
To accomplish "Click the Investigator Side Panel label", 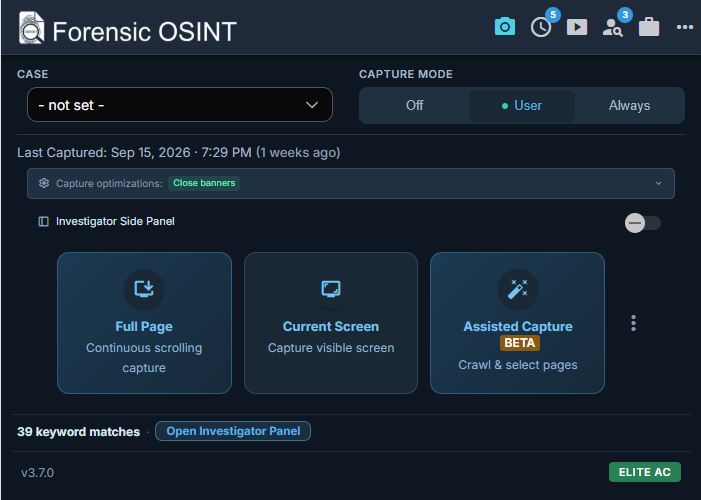I will click(115, 221).
